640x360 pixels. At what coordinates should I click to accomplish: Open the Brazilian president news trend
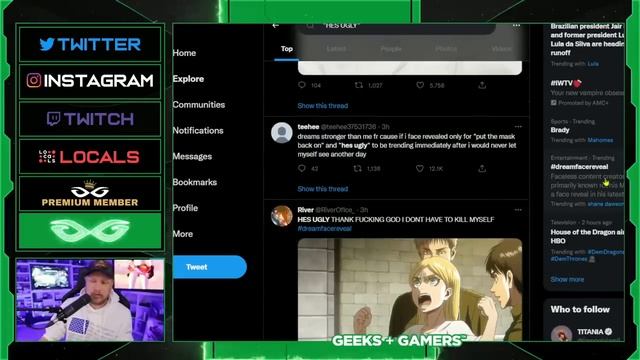coord(587,39)
